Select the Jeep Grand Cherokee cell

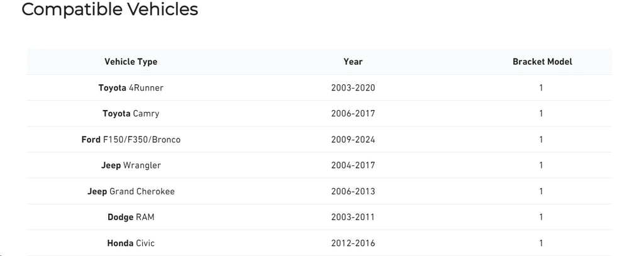point(131,191)
